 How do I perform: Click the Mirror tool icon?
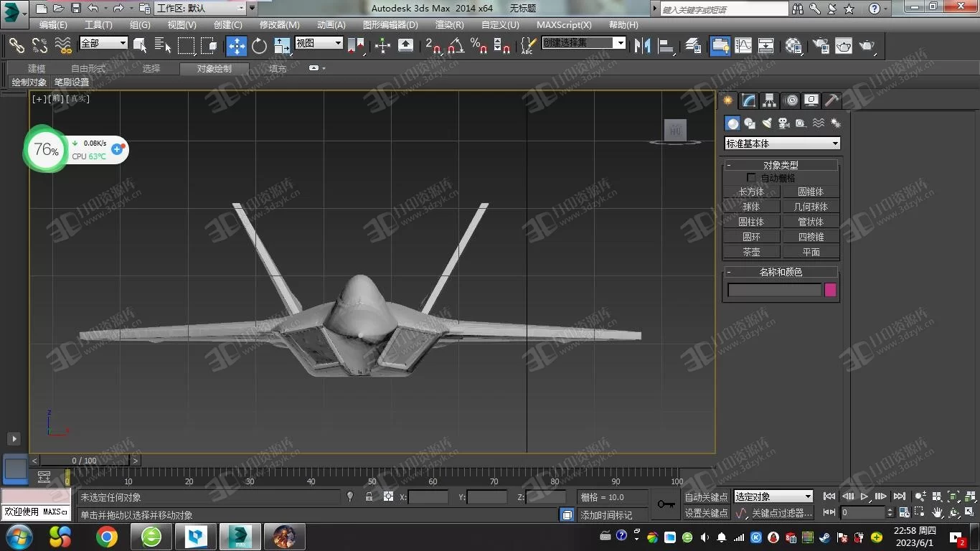(642, 46)
